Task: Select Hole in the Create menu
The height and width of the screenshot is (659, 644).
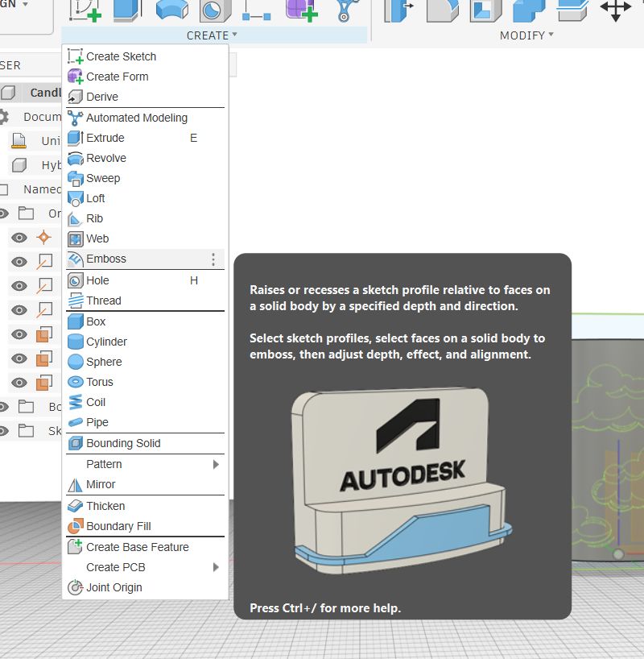Action: point(145,280)
